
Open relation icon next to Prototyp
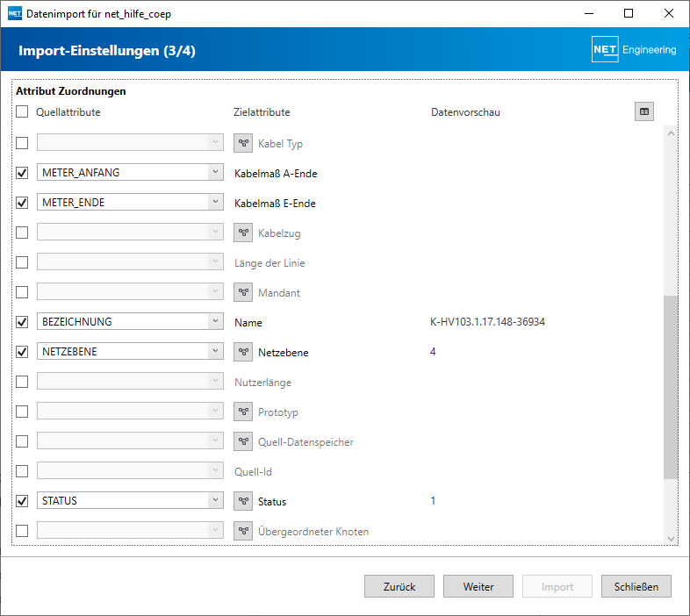point(243,412)
